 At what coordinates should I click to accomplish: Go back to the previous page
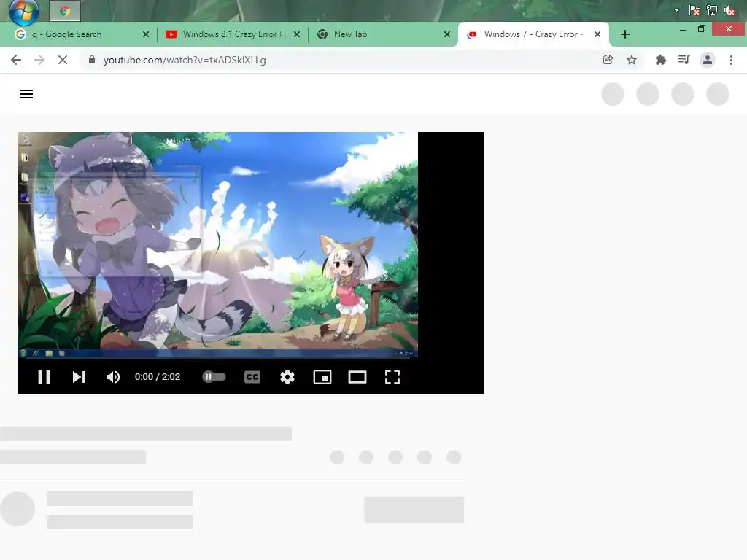[16, 60]
